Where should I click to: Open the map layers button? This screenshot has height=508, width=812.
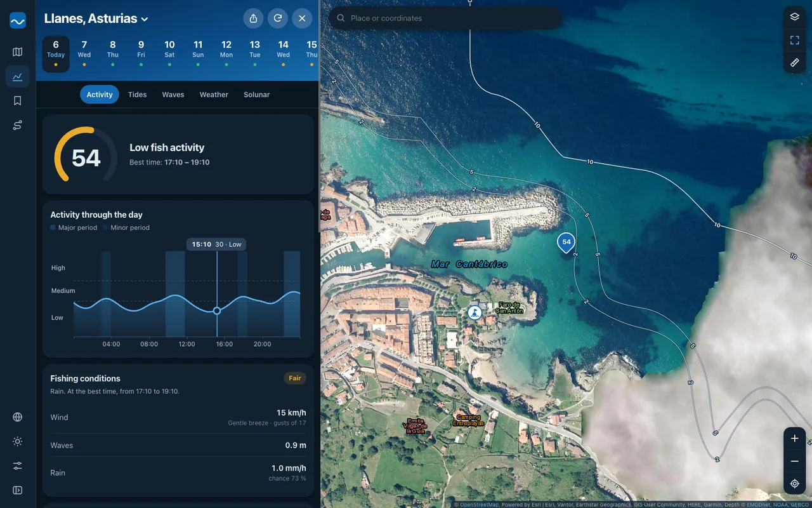tap(795, 17)
